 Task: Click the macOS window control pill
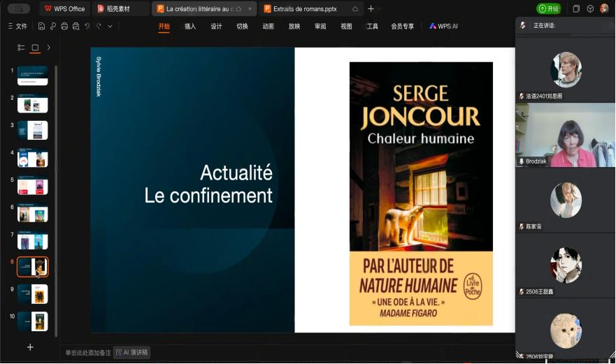pos(18,8)
